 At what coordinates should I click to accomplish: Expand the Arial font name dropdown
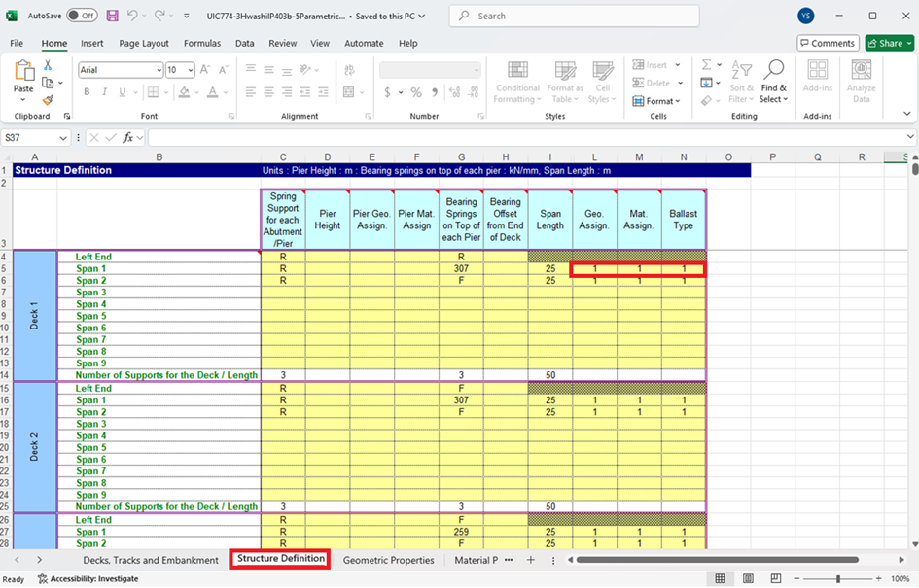[158, 70]
